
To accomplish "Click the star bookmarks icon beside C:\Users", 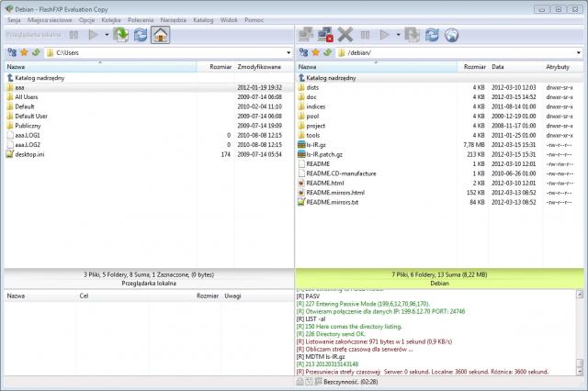I will pyautogui.click(x=24, y=53).
